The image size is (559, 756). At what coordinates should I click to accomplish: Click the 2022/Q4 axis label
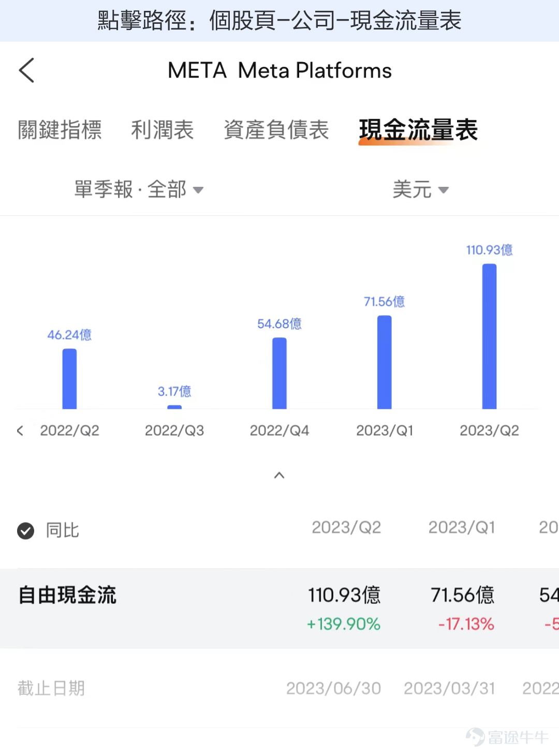tap(279, 431)
